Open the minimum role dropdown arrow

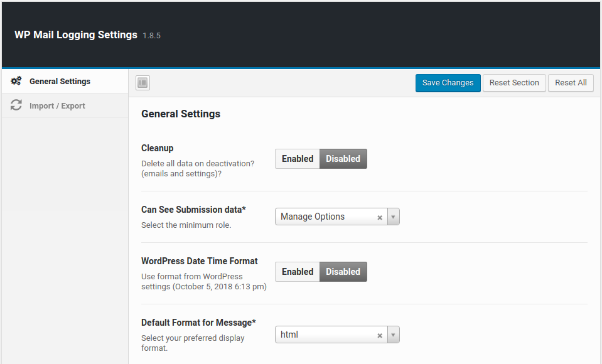click(x=394, y=217)
